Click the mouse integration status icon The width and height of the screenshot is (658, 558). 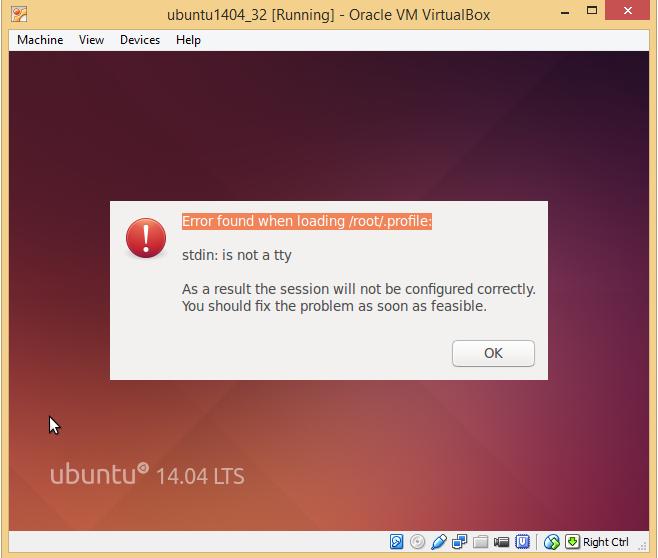point(551,542)
